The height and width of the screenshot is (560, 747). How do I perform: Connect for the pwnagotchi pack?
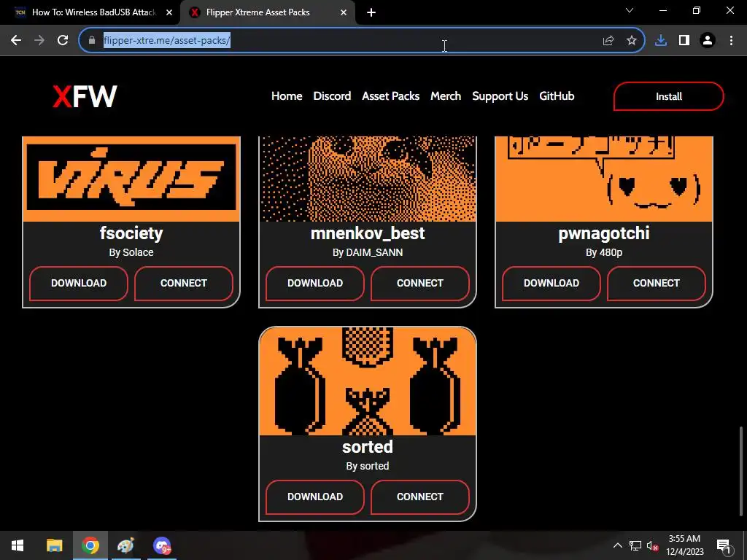[657, 284]
